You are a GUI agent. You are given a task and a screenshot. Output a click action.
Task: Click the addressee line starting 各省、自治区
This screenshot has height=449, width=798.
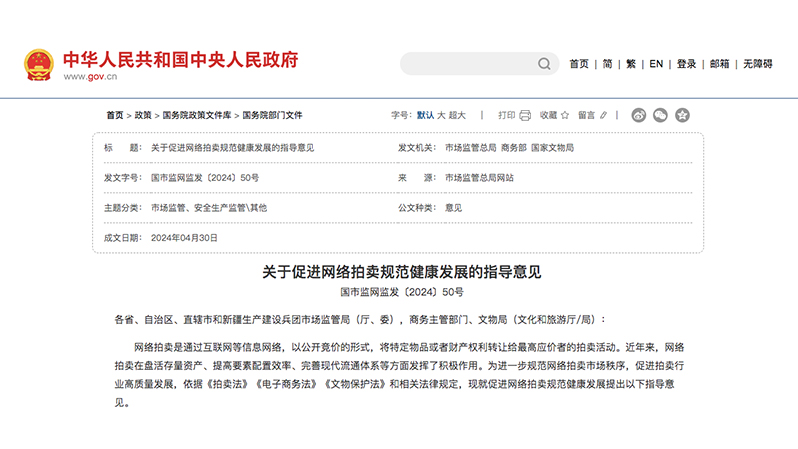361,320
